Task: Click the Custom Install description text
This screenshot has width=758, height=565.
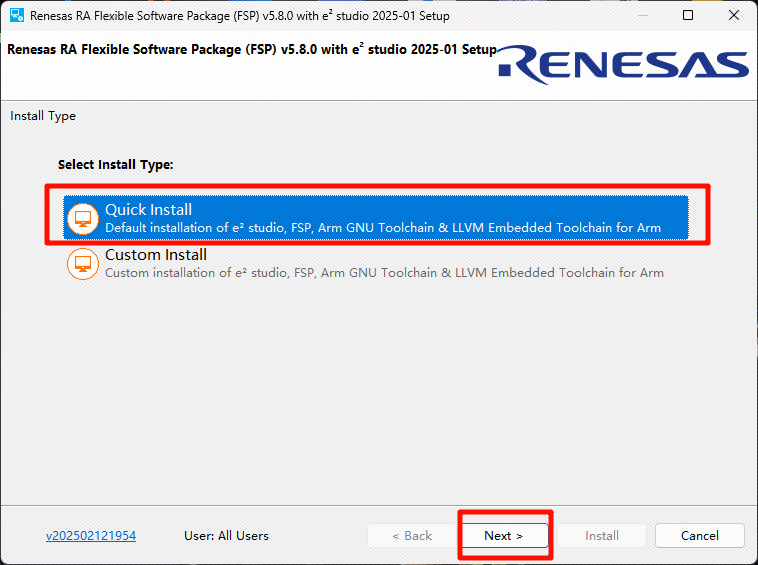Action: click(x=384, y=273)
